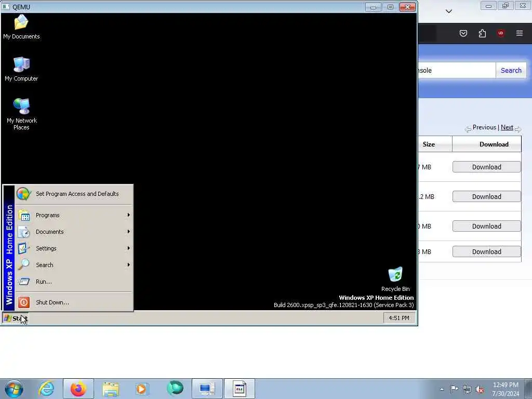
Task: Click the Programs icon in Start menu
Action: pos(24,215)
